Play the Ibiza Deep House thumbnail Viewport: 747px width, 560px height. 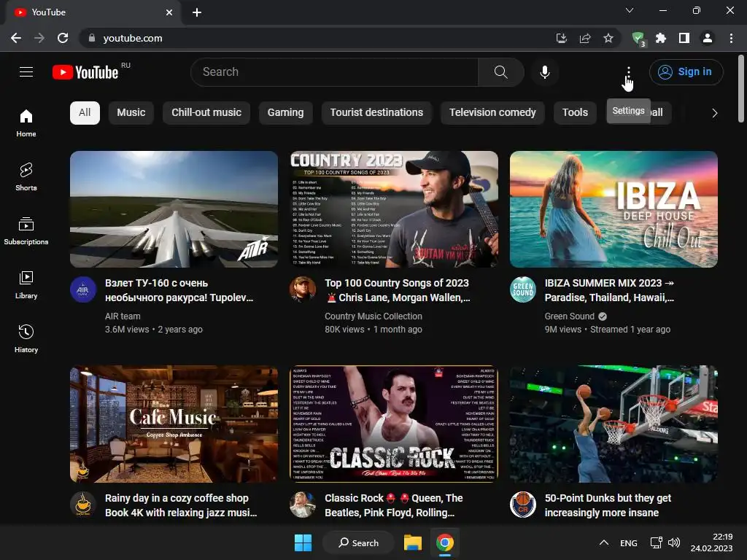point(614,209)
